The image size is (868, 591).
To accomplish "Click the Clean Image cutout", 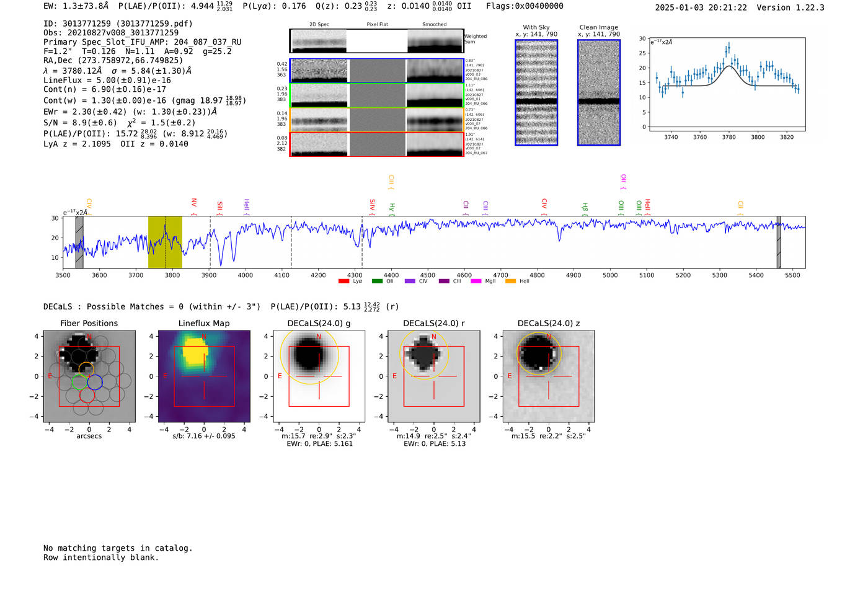I will pyautogui.click(x=599, y=92).
